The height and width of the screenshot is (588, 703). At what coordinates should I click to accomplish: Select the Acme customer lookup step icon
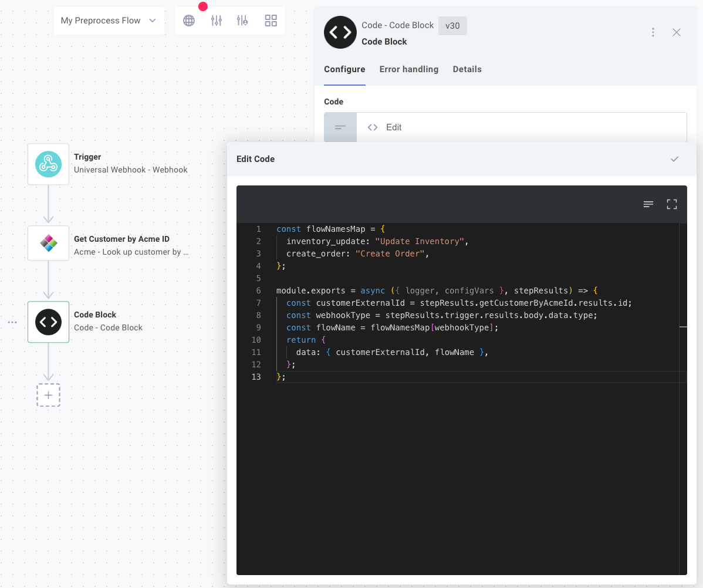point(48,243)
